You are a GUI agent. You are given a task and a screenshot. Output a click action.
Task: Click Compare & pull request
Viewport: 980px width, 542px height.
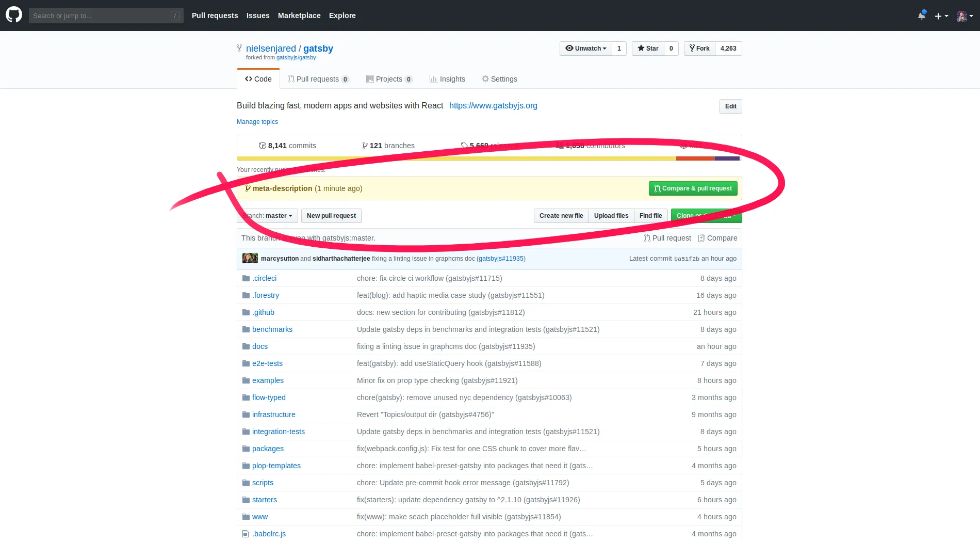[693, 188]
